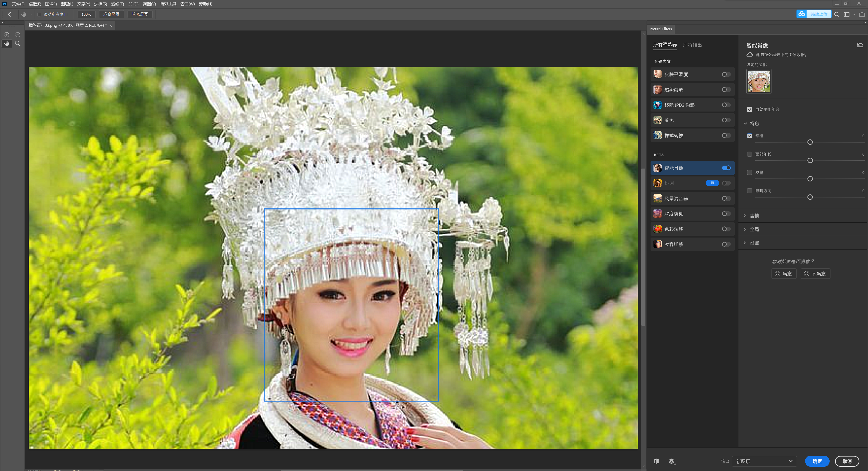The image size is (868, 471).
Task: Click the 移除 JPEG 伪影 filter icon
Action: pos(657,105)
